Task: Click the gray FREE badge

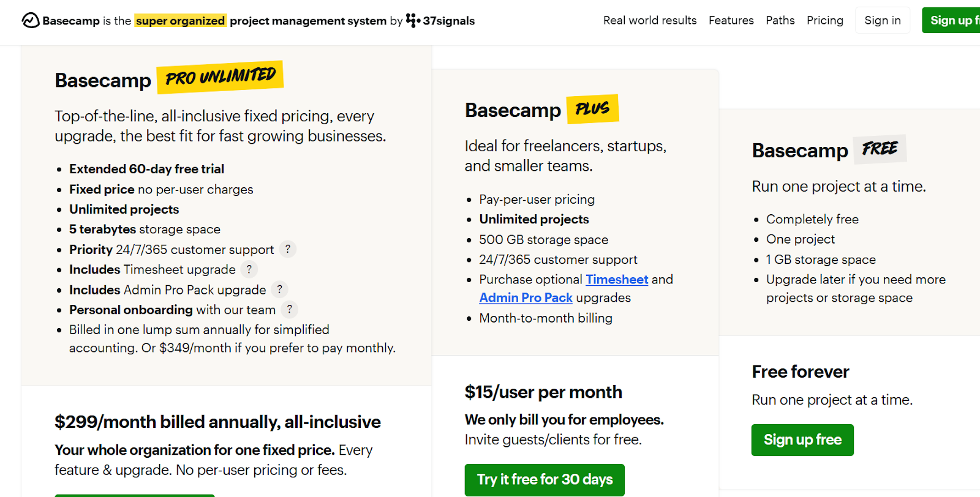Action: [x=880, y=149]
